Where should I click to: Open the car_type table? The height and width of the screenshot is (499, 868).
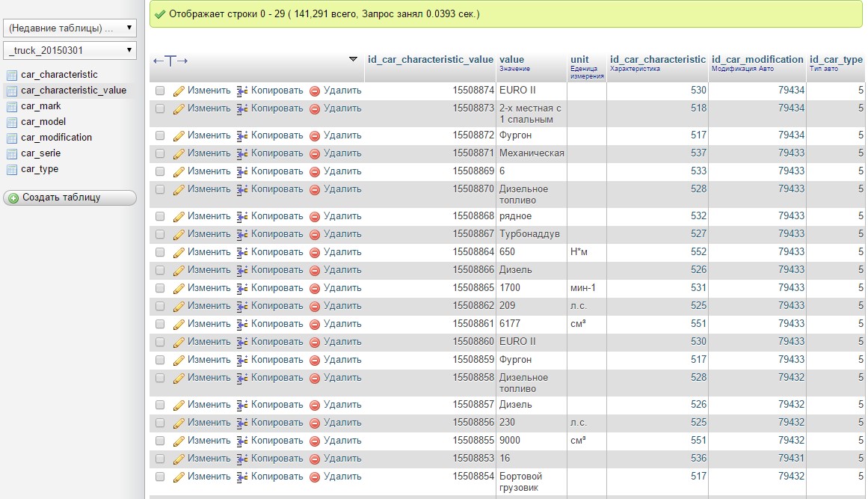click(40, 169)
